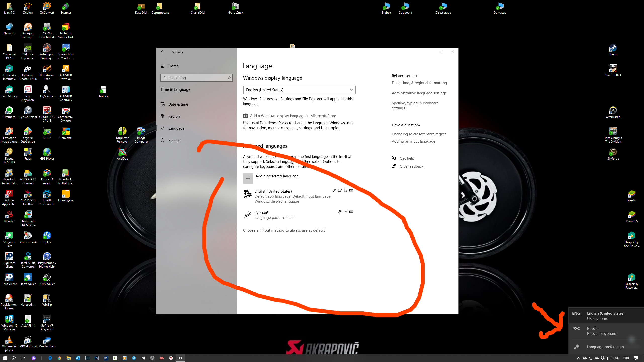
Task: Click Choose an input method default link
Action: tap(284, 230)
